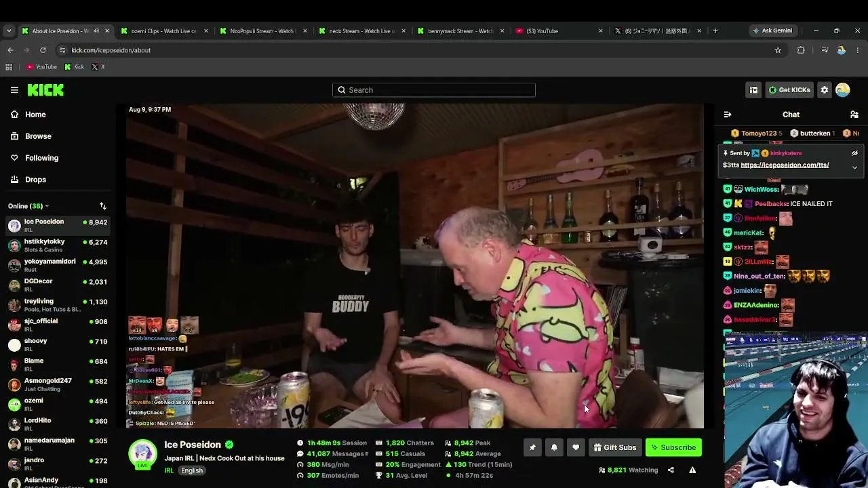Viewport: 868px width, 488px height.
Task: Open DGDecor's channel in sidebar
Action: pyautogui.click(x=57, y=285)
